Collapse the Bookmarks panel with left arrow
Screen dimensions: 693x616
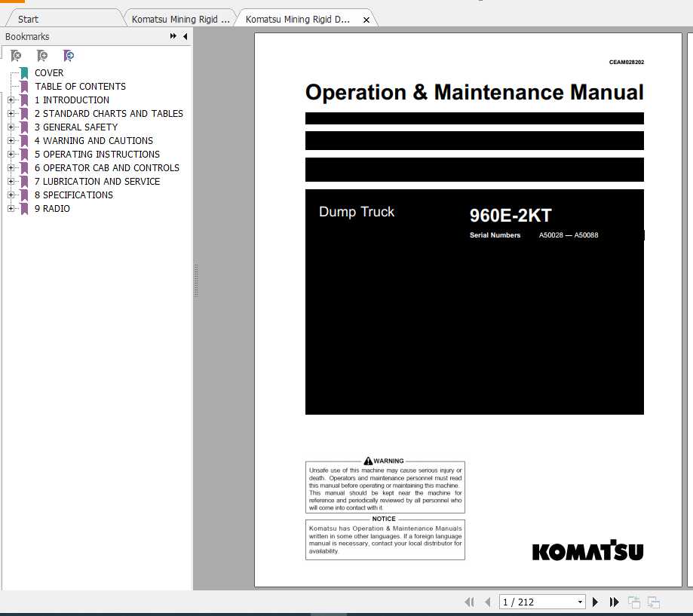186,36
